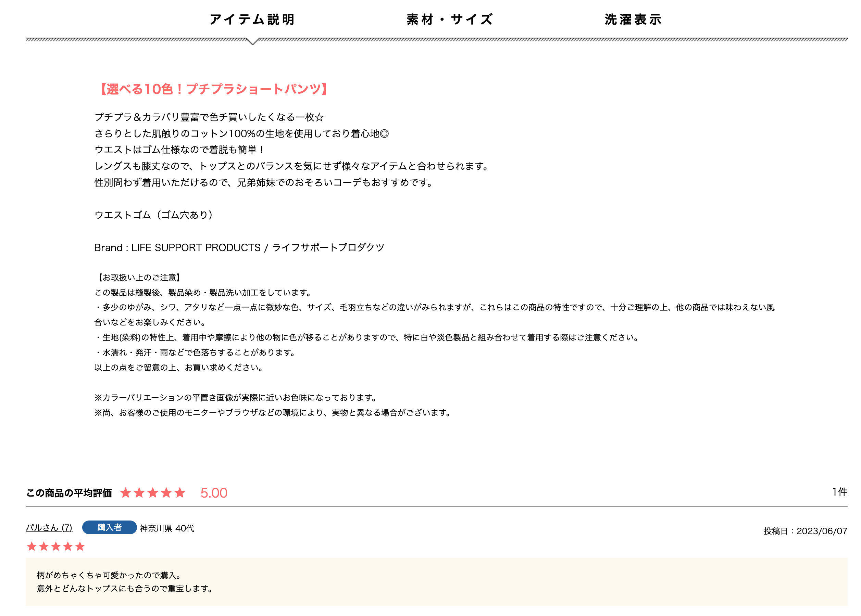Image resolution: width=861 pixels, height=616 pixels.
Task: Click the average rating stars beside 5.00
Action: [x=153, y=493]
